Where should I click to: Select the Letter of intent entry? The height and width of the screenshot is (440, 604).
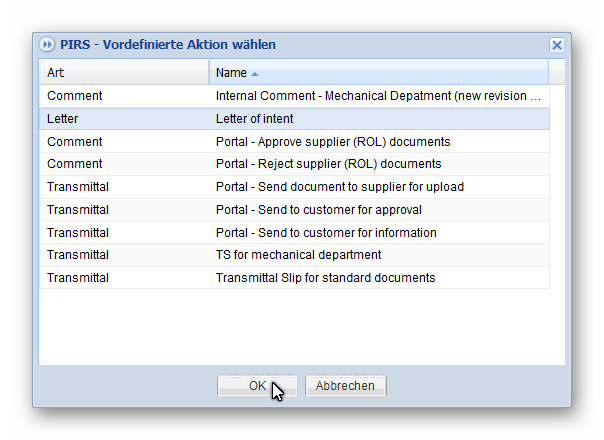pos(255,119)
